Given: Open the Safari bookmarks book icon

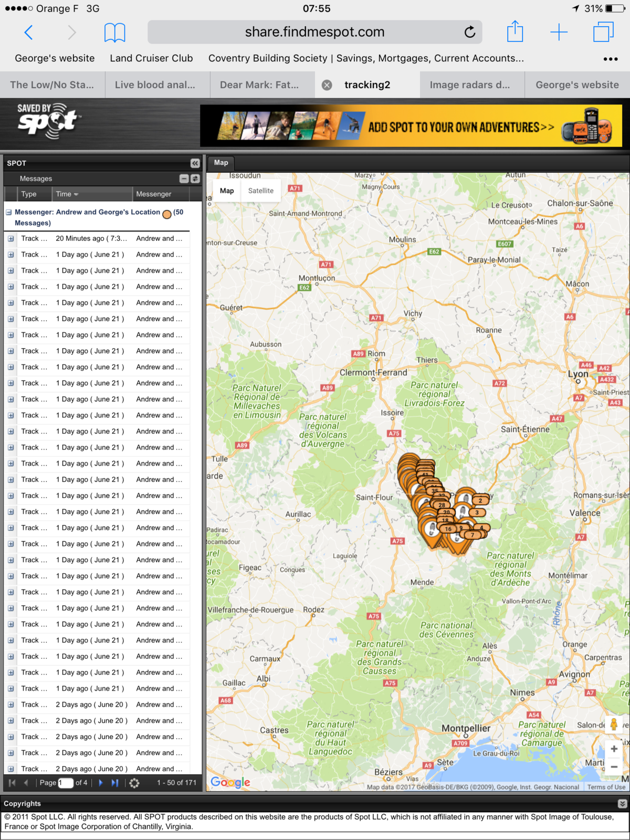Looking at the screenshot, I should pyautogui.click(x=114, y=33).
